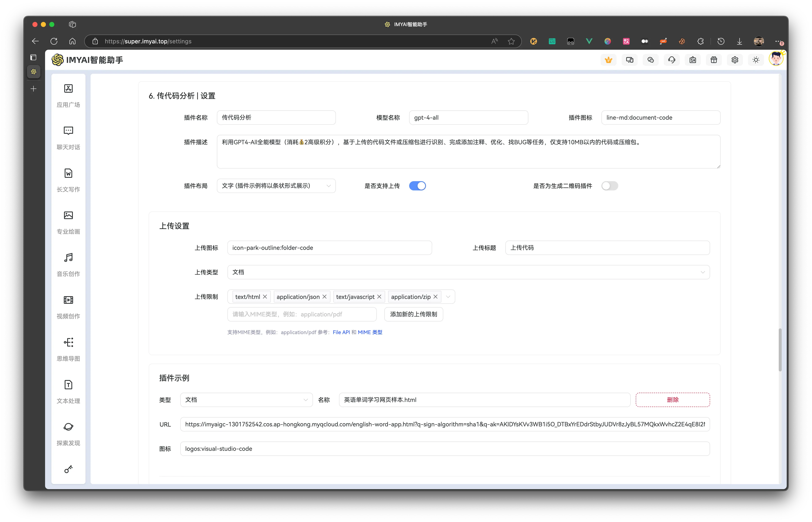Bookmark page with star icon

[x=511, y=41]
